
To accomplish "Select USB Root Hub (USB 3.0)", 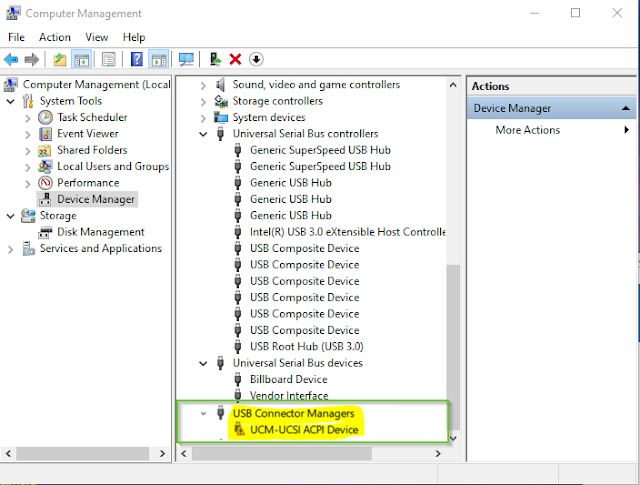I will click(x=307, y=346).
